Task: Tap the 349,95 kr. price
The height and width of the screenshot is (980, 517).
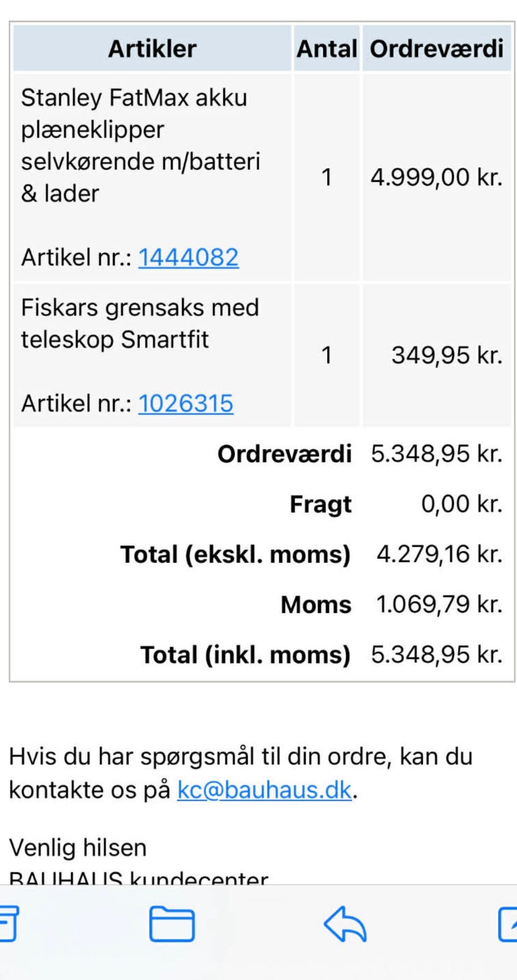Action: coord(447,355)
